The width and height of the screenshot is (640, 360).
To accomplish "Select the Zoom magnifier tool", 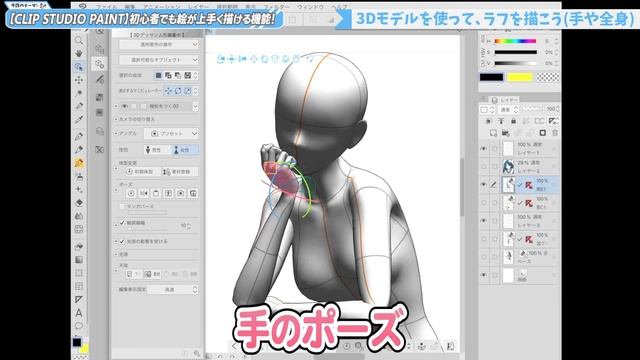I will coord(79,40).
